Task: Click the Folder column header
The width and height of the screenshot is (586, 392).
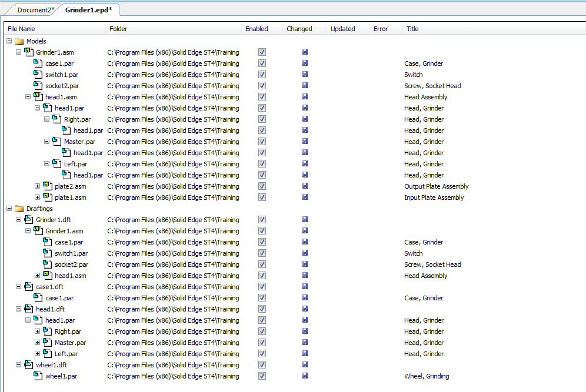Action: click(118, 29)
